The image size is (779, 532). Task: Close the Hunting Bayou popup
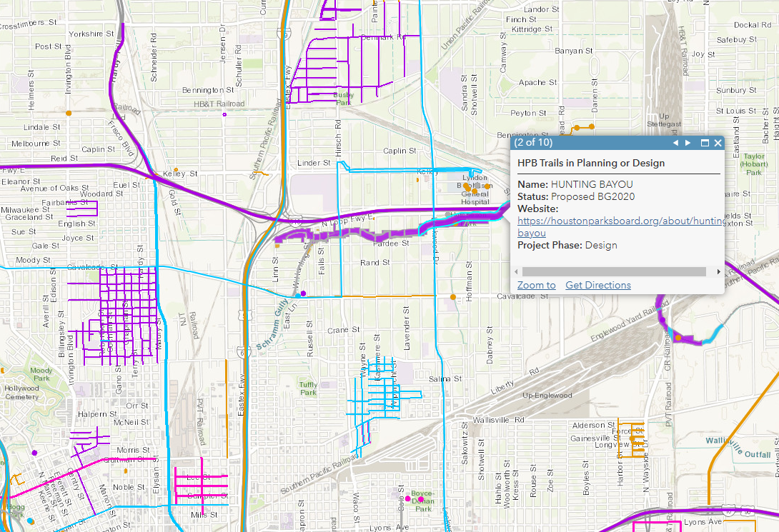pos(718,143)
